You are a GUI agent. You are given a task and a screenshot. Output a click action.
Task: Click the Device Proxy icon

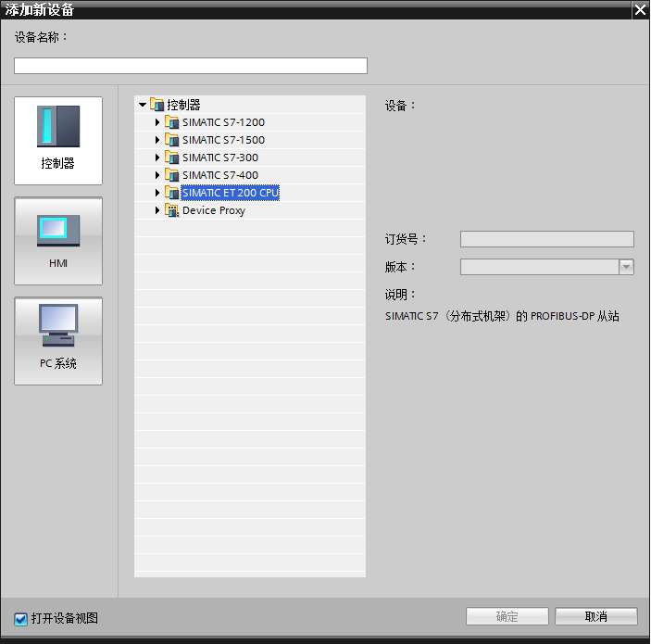point(171,210)
